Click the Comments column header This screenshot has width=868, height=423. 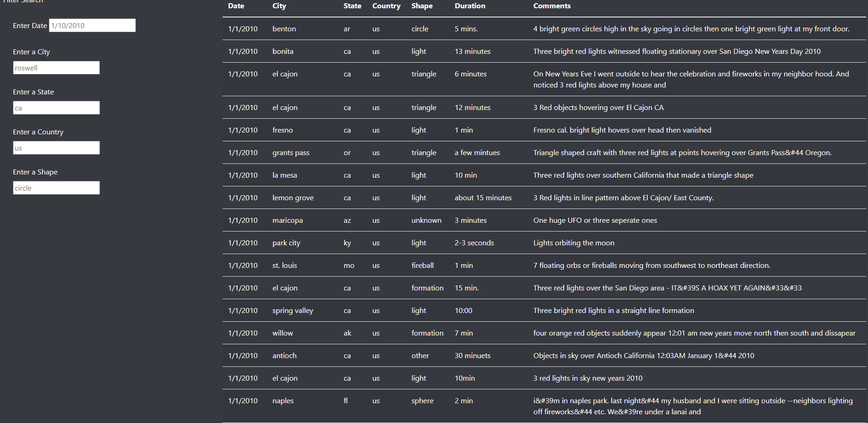(552, 6)
